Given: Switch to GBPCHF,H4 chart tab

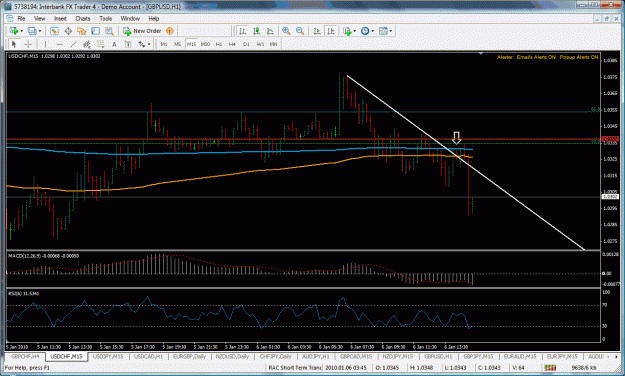Looking at the screenshot, I should (x=25, y=356).
